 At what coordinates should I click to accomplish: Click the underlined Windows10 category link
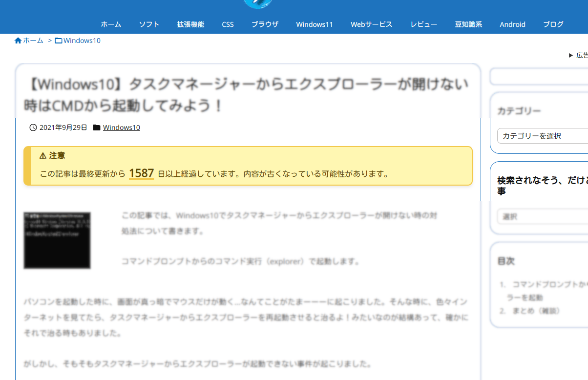pyautogui.click(x=121, y=127)
